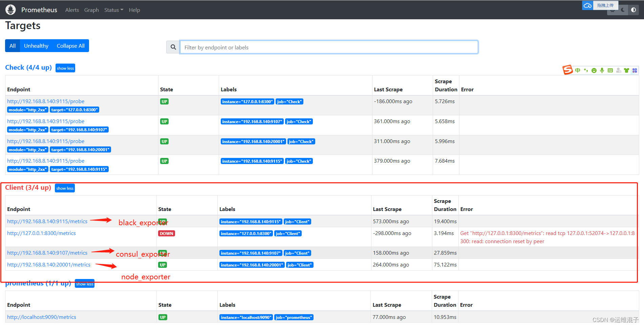Viewport: 644px width, 326px height.
Task: Open the Sogou soft keyboard icon
Action: coord(610,70)
